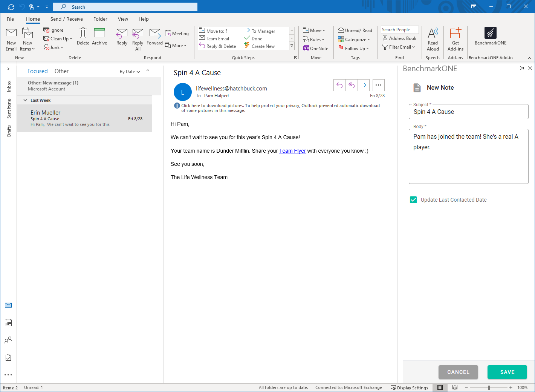Image resolution: width=535 pixels, height=392 pixels.
Task: Open More respond options dropdown
Action: 176,46
